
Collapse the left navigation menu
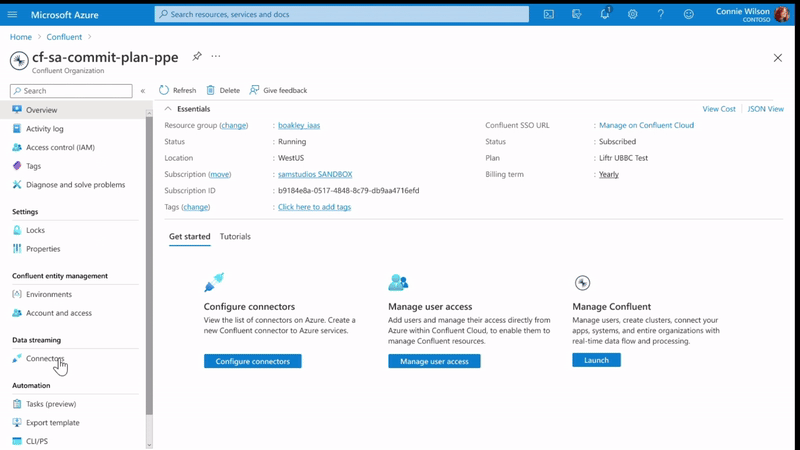(143, 91)
